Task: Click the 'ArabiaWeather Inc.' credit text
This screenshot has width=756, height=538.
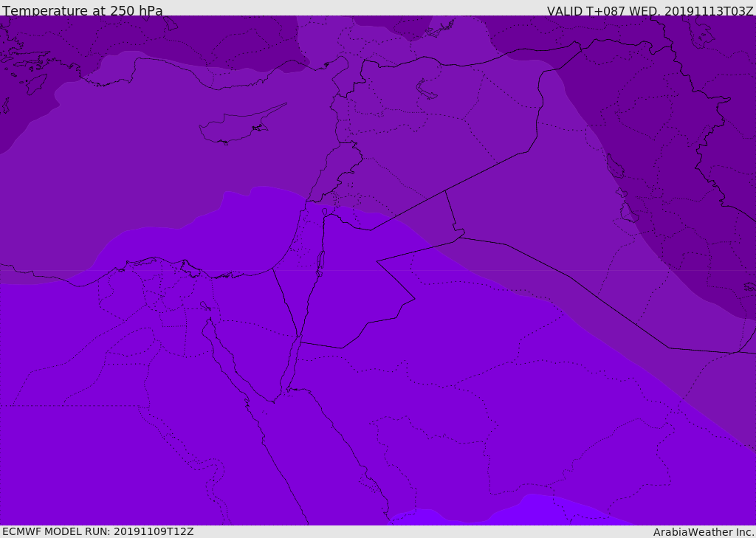Action: click(x=703, y=532)
